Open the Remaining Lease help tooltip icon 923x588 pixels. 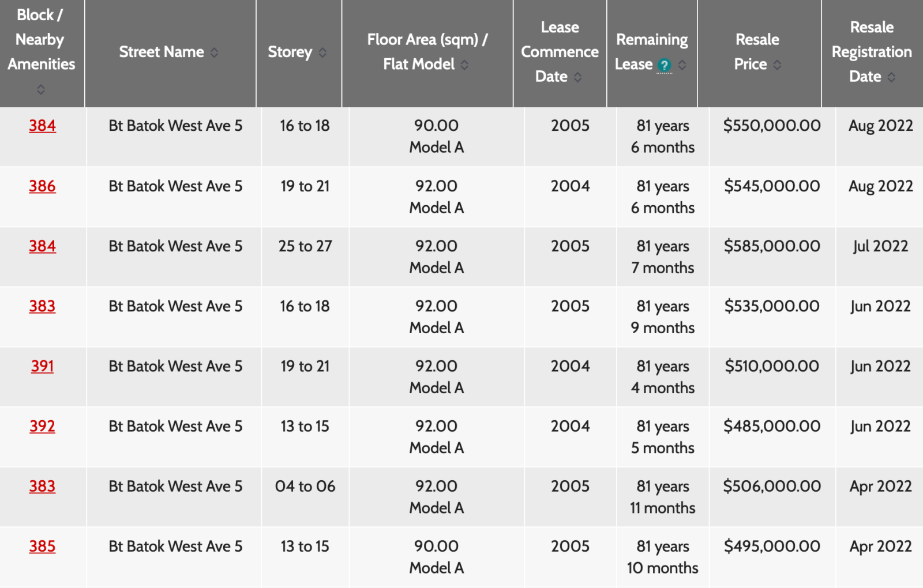point(664,65)
